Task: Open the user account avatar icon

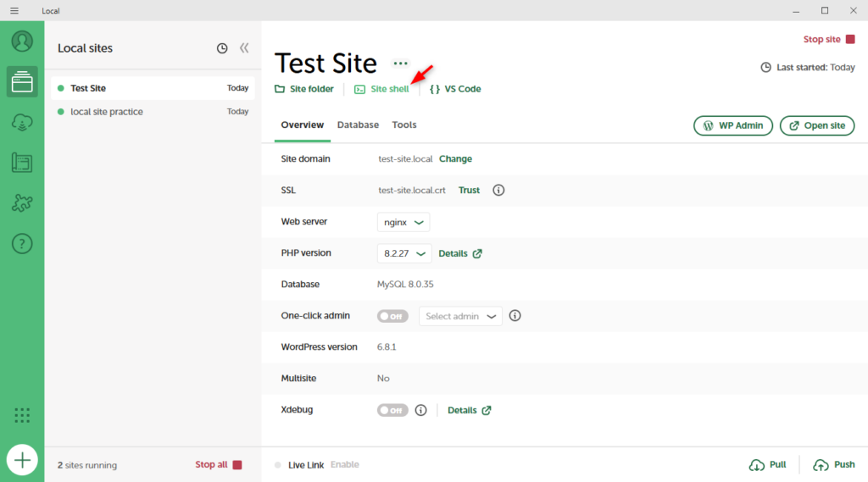Action: click(x=22, y=42)
